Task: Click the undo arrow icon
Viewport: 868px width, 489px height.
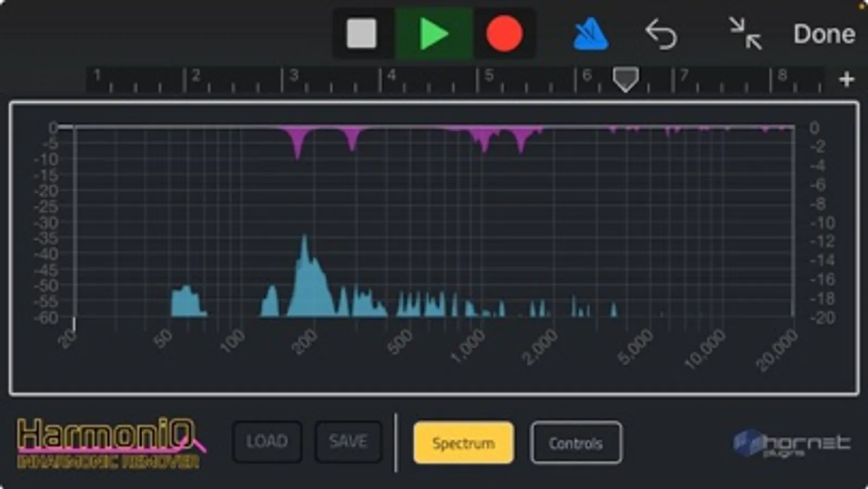Action: pyautogui.click(x=661, y=34)
